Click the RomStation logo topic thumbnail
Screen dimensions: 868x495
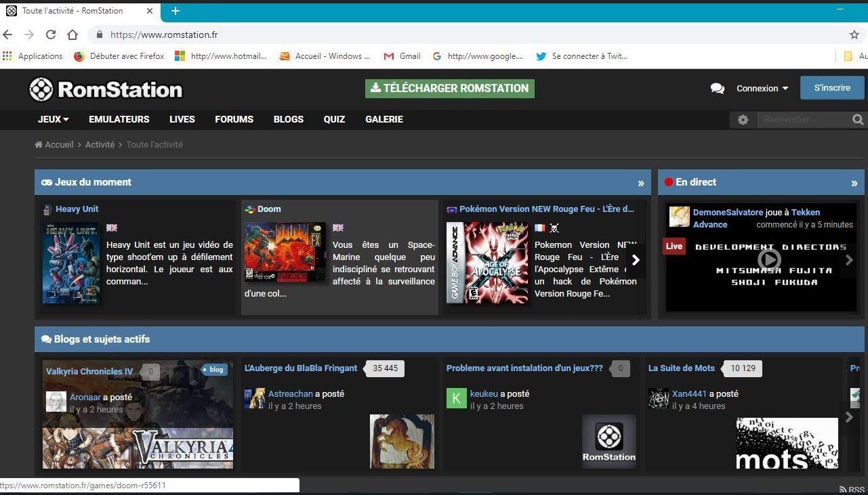pyautogui.click(x=609, y=442)
